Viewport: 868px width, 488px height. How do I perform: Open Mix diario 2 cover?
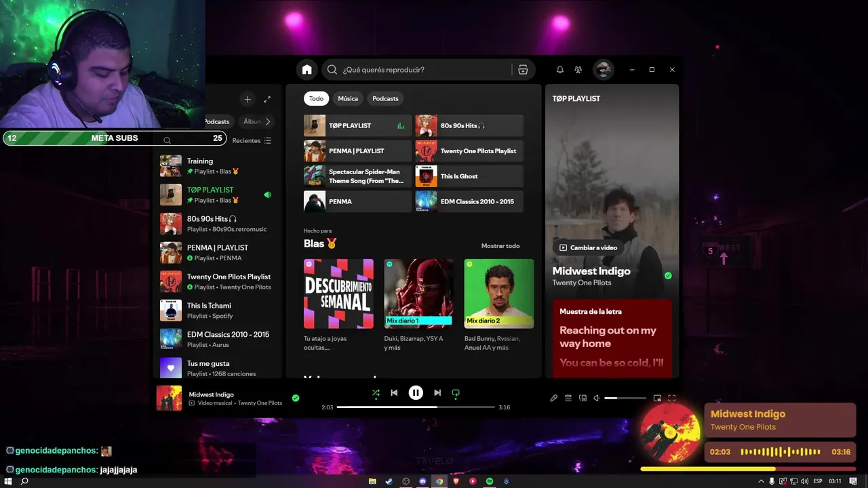pyautogui.click(x=499, y=293)
